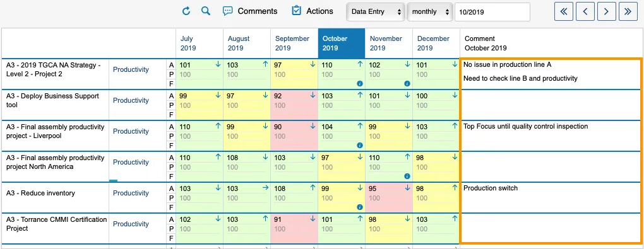Image resolution: width=644 pixels, height=249 pixels.
Task: Click up arrow in Torrance December 103 cell
Action: (x=455, y=219)
